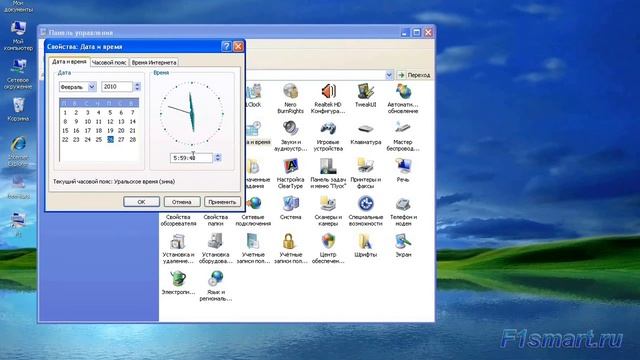Open the Speech settings icon

[403, 170]
